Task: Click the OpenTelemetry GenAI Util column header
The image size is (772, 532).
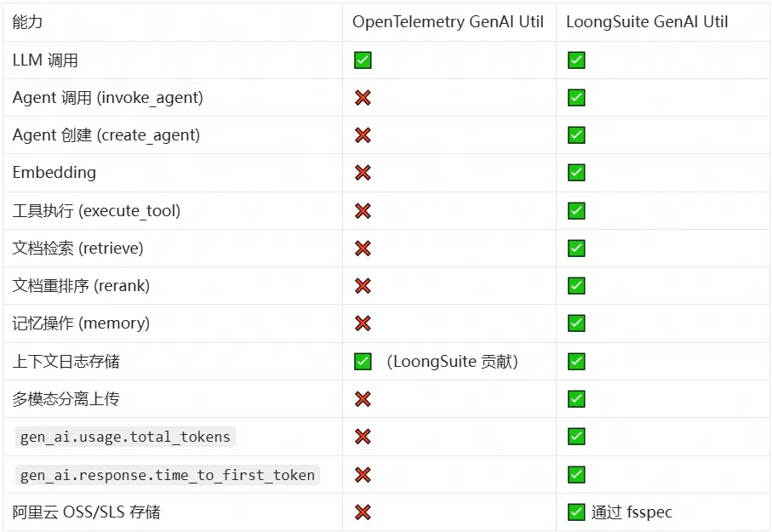Action: coord(448,22)
